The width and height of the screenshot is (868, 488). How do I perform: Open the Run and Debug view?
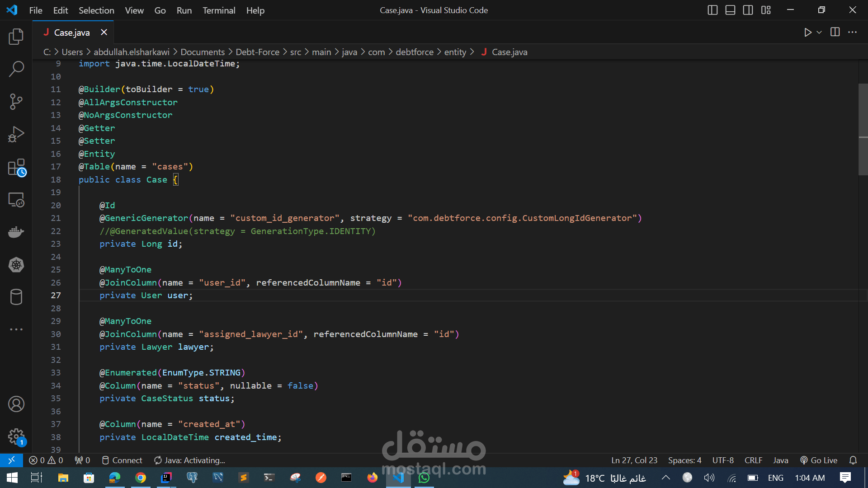click(x=16, y=134)
